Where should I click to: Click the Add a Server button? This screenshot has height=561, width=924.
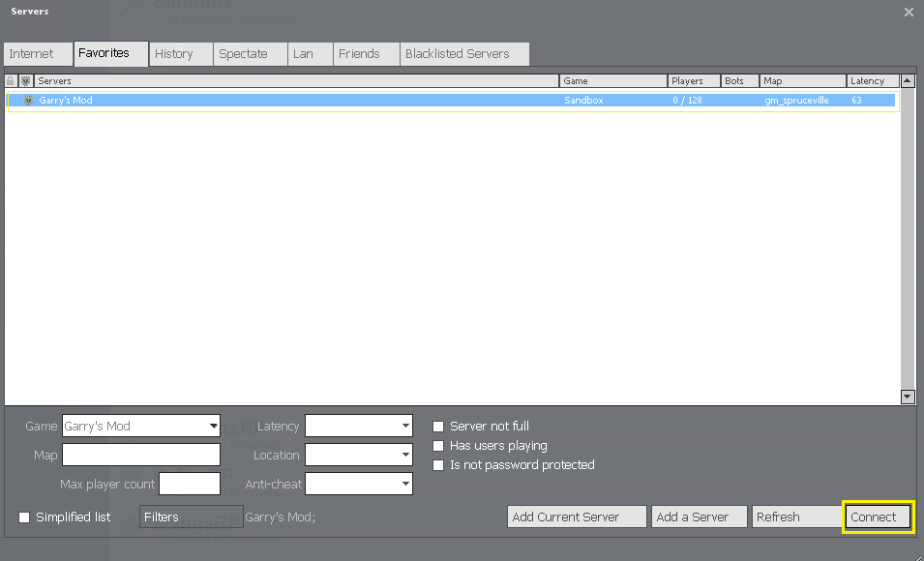[700, 517]
